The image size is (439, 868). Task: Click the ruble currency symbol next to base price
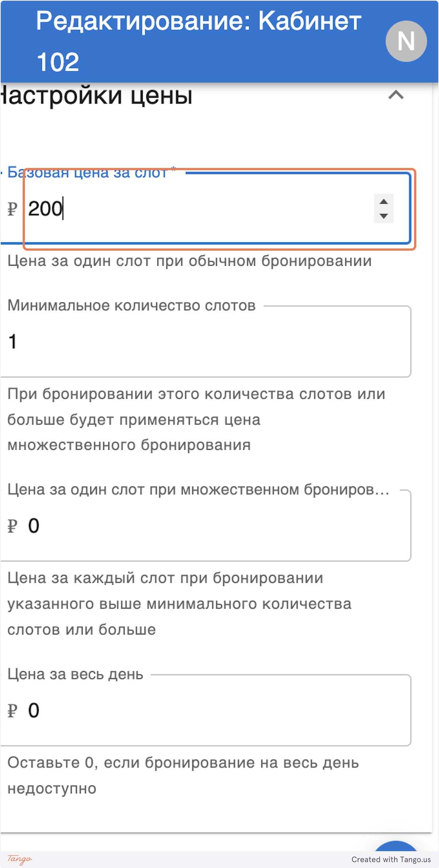12,209
